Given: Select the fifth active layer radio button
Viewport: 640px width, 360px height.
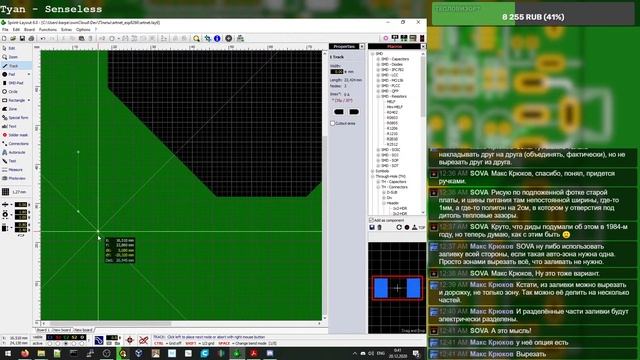Looking at the screenshot, I should click(x=82, y=343).
